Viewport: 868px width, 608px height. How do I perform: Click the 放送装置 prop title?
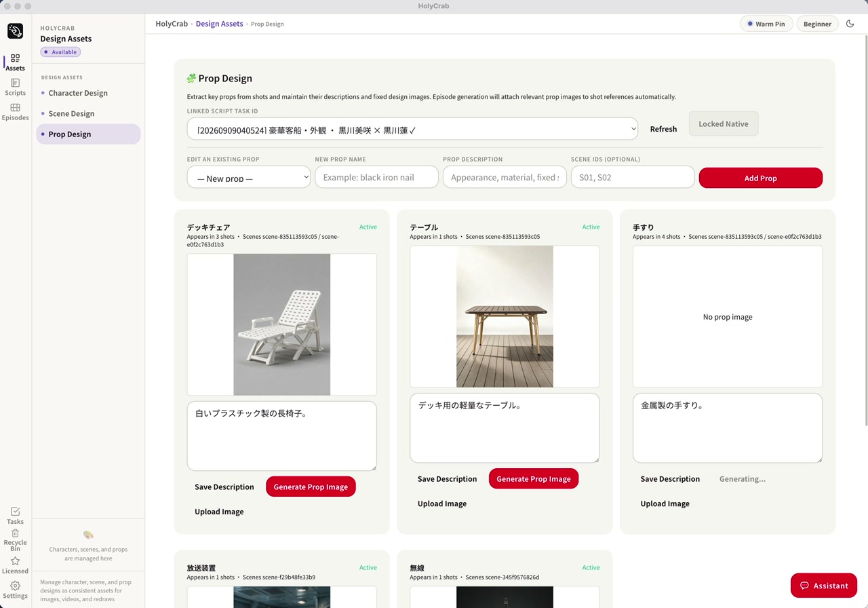point(201,568)
